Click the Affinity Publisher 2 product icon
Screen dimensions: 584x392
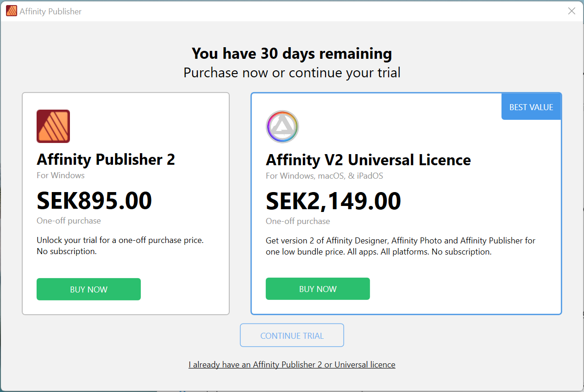(x=53, y=126)
